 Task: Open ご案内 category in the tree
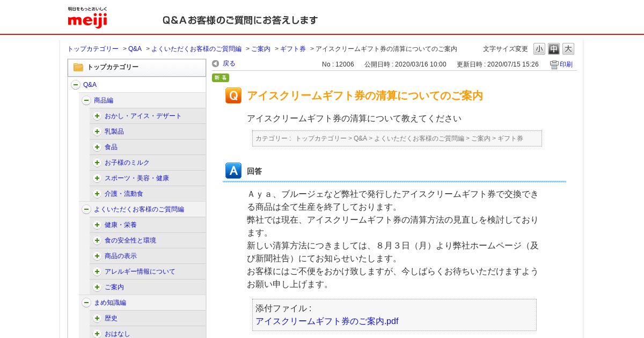point(114,287)
